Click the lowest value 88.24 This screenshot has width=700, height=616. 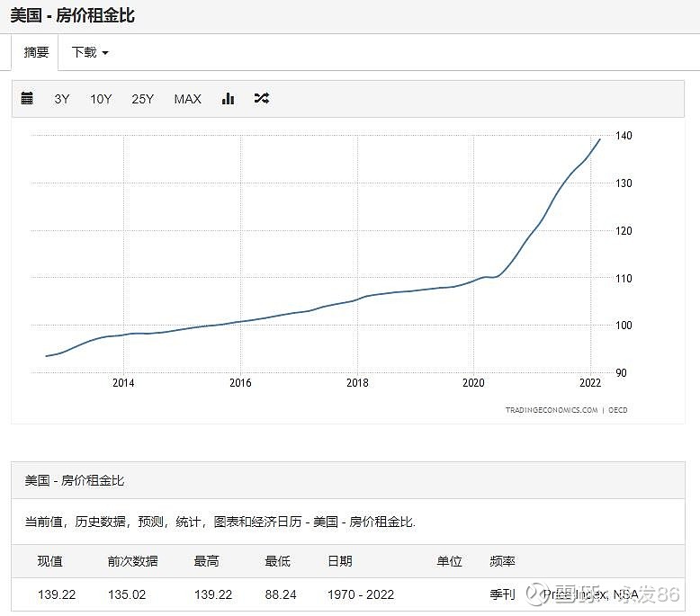[281, 594]
